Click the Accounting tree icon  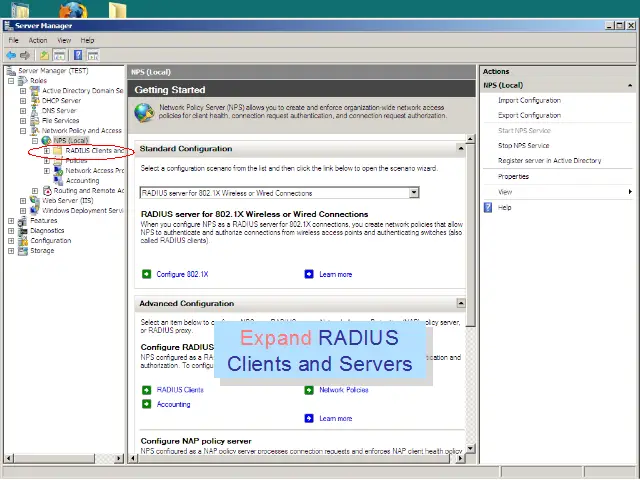(58, 180)
